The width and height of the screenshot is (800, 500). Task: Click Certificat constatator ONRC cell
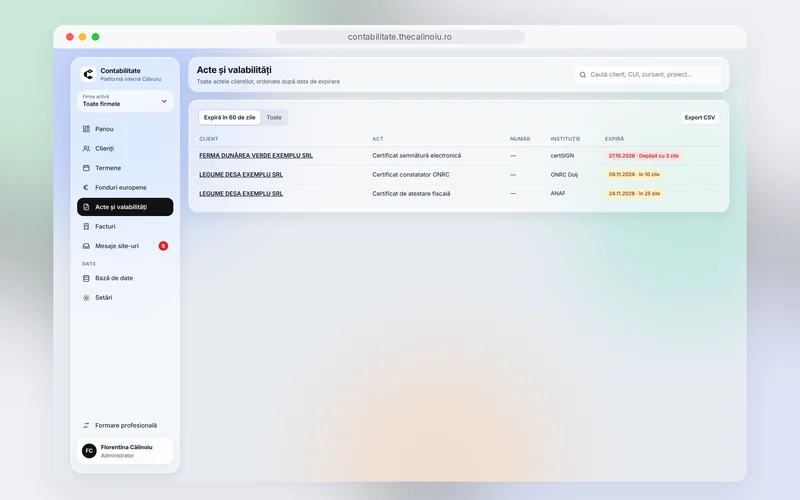[411, 174]
